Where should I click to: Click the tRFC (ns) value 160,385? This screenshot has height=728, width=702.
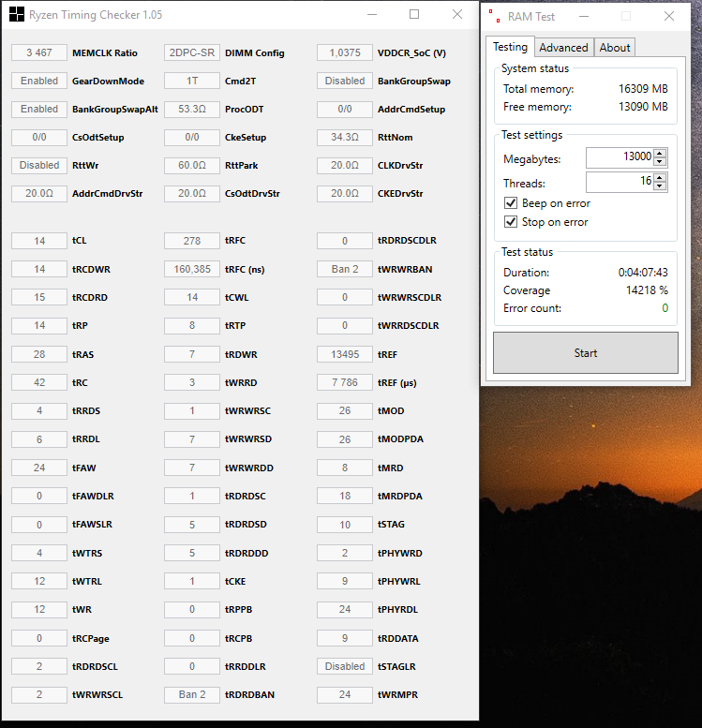click(192, 269)
